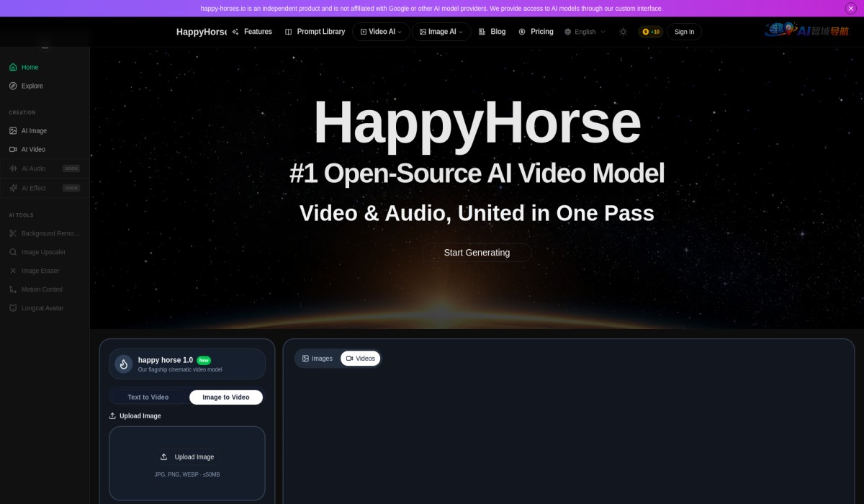Click the HappyHorse logo link
Image resolution: width=864 pixels, height=504 pixels.
pos(202,32)
